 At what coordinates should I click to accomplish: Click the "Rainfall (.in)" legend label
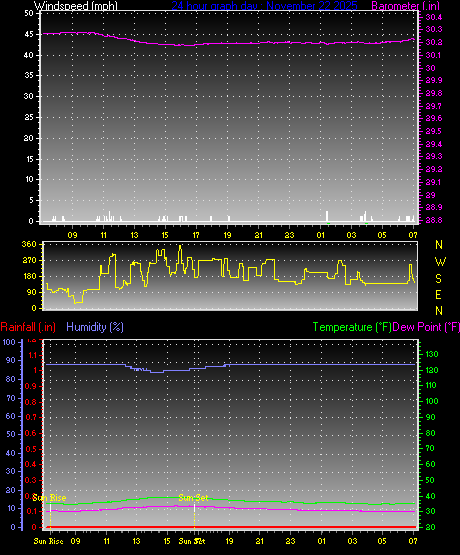coord(28,327)
